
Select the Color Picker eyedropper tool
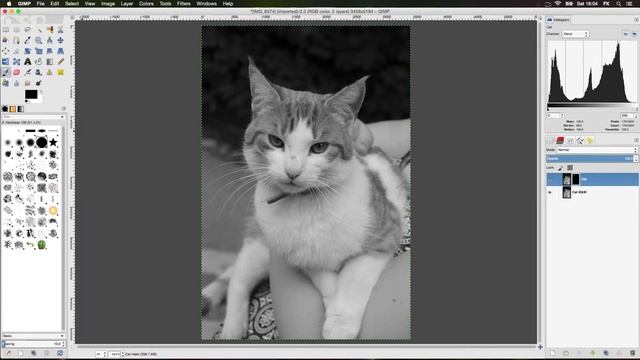pos(28,40)
